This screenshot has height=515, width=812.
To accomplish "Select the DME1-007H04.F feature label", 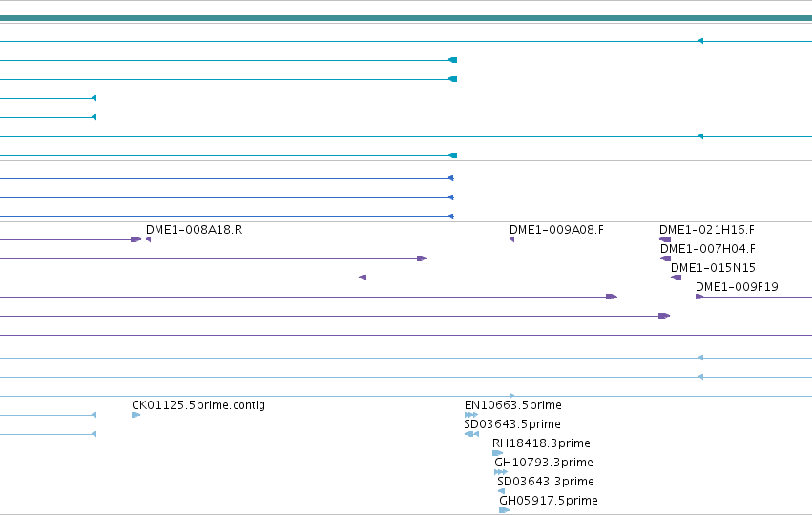I will [707, 249].
